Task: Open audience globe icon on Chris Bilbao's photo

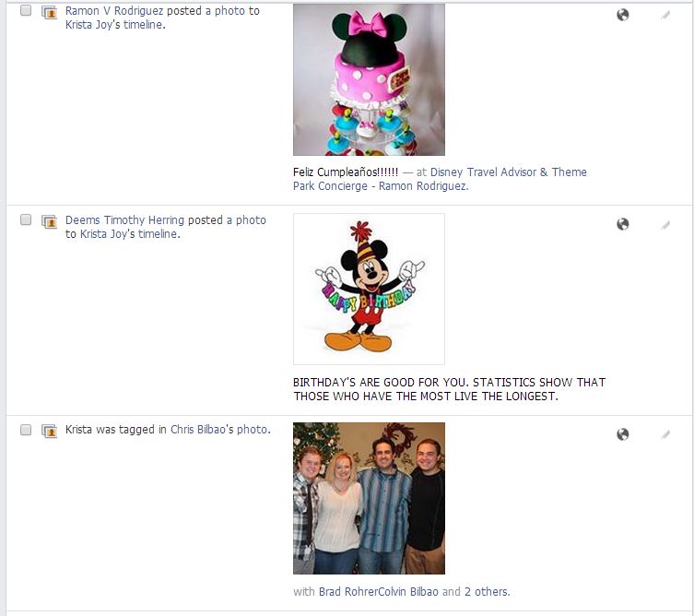Action: click(x=623, y=434)
